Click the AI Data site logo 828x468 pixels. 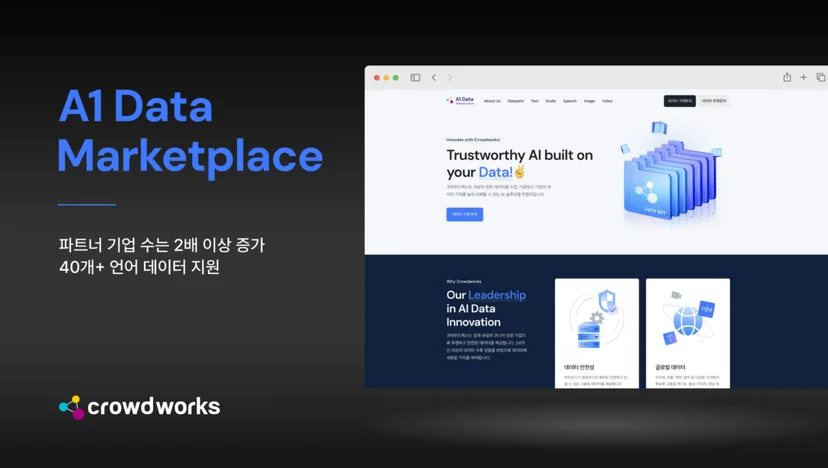pos(460,100)
